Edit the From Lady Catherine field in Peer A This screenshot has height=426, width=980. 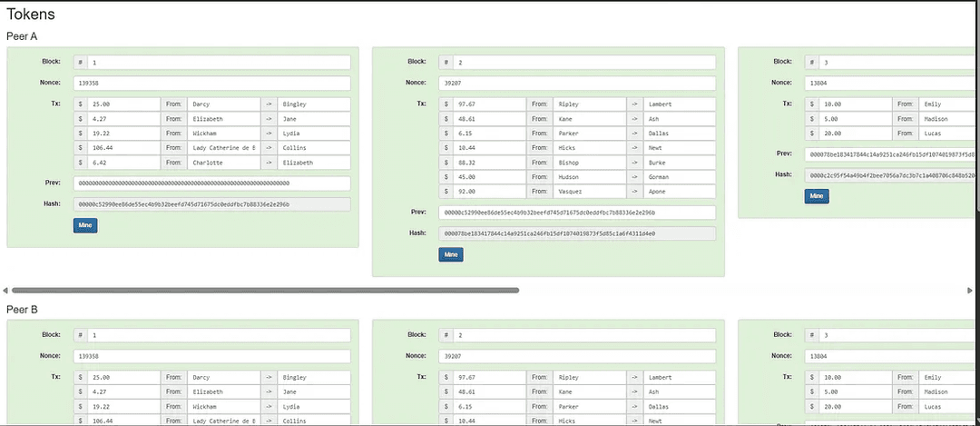(x=224, y=148)
